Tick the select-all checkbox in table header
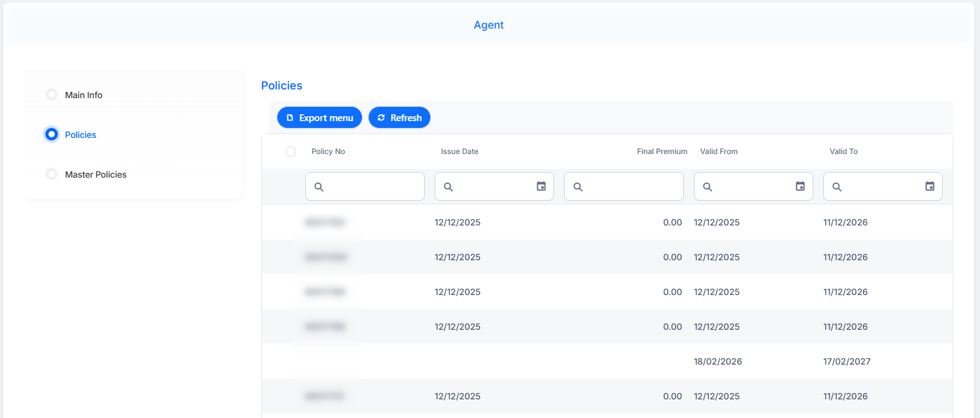The width and height of the screenshot is (980, 418). coord(291,152)
